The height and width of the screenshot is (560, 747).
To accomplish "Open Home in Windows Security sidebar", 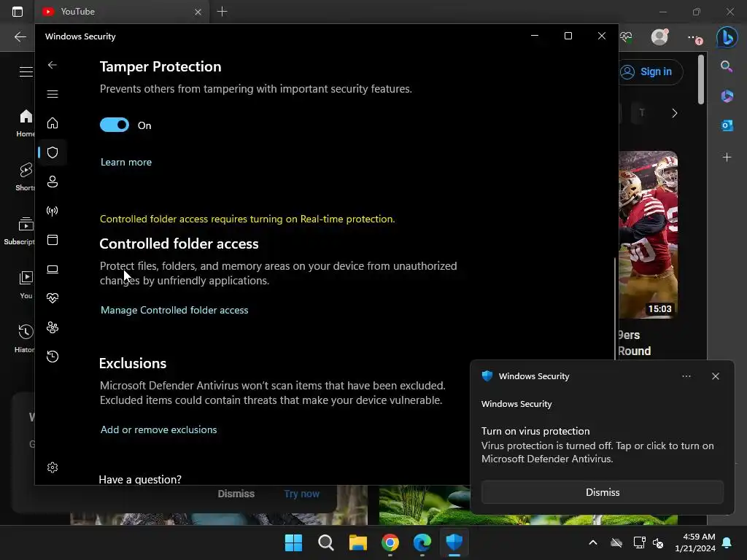I will click(53, 122).
